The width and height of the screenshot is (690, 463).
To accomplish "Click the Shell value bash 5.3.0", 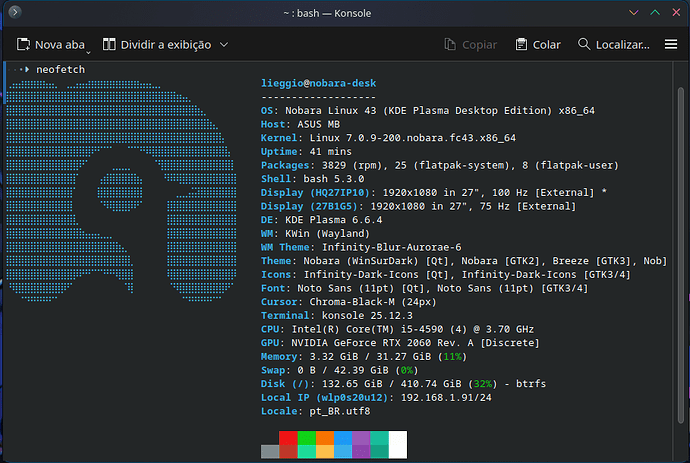I will tap(334, 179).
